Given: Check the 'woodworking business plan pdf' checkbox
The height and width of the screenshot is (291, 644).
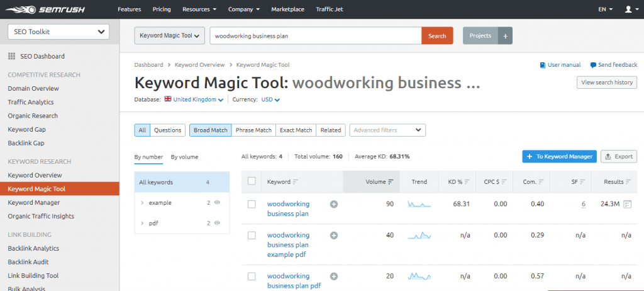Looking at the screenshot, I should pyautogui.click(x=252, y=276).
